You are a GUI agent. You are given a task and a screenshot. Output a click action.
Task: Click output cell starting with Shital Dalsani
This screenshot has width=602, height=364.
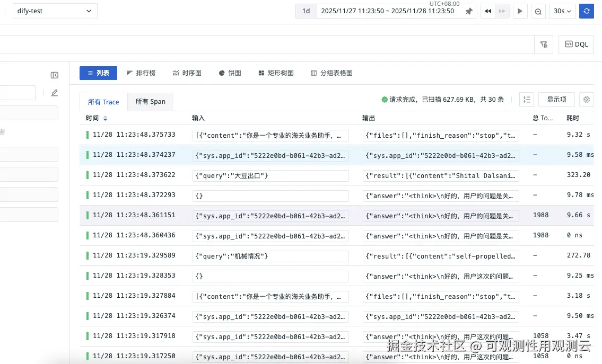[x=441, y=176]
